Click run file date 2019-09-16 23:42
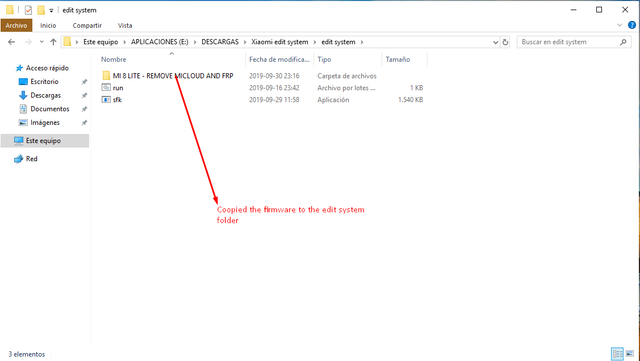Image resolution: width=640 pixels, height=361 pixels. [x=274, y=87]
